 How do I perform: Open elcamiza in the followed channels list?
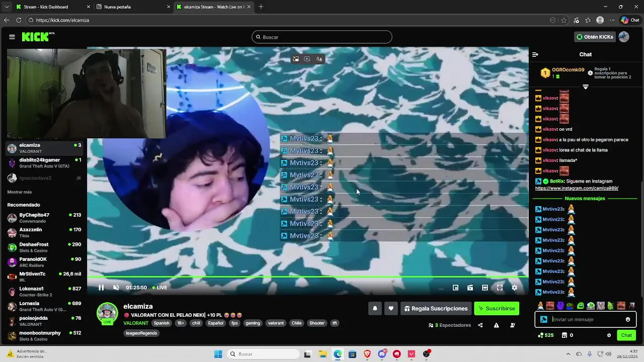click(44, 148)
